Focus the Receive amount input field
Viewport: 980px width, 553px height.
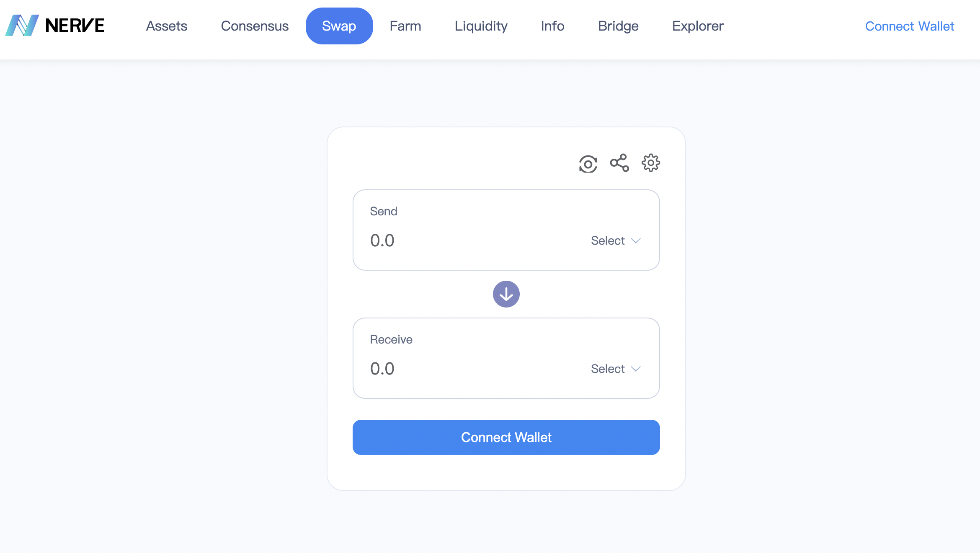[x=473, y=369]
